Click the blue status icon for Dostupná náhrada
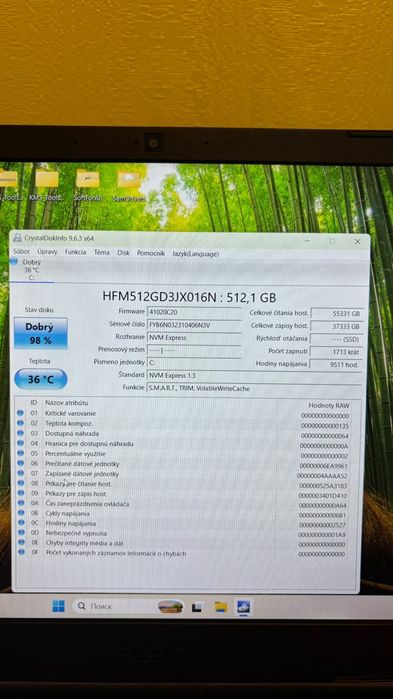This screenshot has height=699, width=393. point(20,433)
